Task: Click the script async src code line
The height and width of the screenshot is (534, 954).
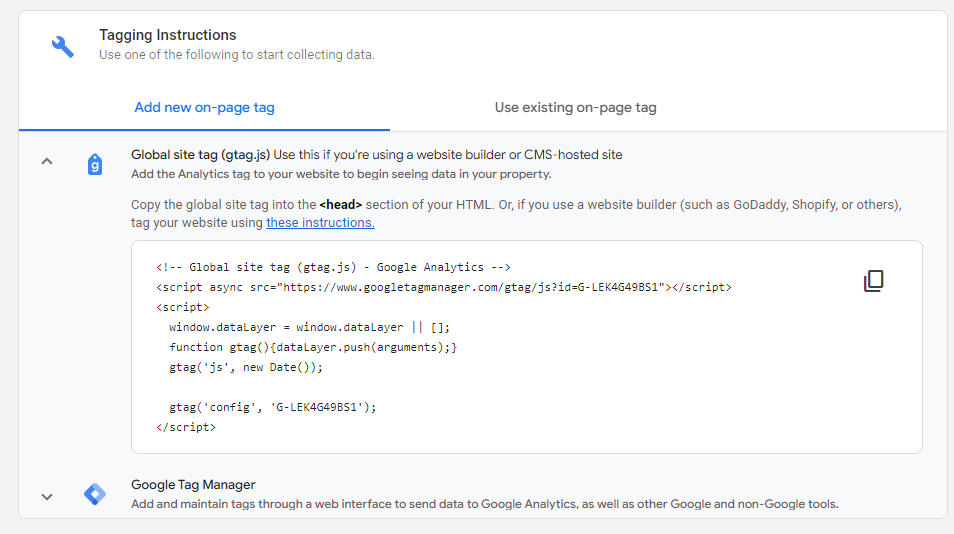Action: pyautogui.click(x=444, y=287)
